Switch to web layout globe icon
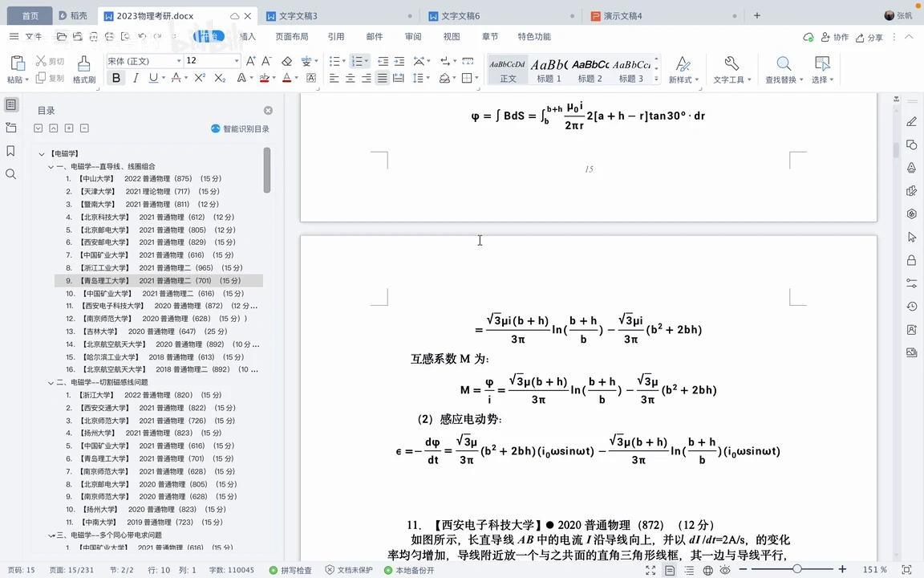The image size is (924, 578). 707,570
